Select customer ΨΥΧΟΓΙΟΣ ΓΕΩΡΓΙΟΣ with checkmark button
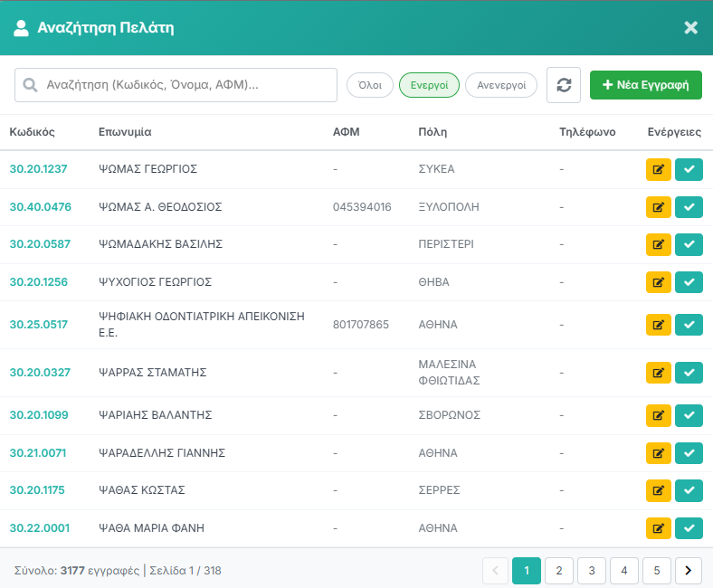 pyautogui.click(x=689, y=282)
